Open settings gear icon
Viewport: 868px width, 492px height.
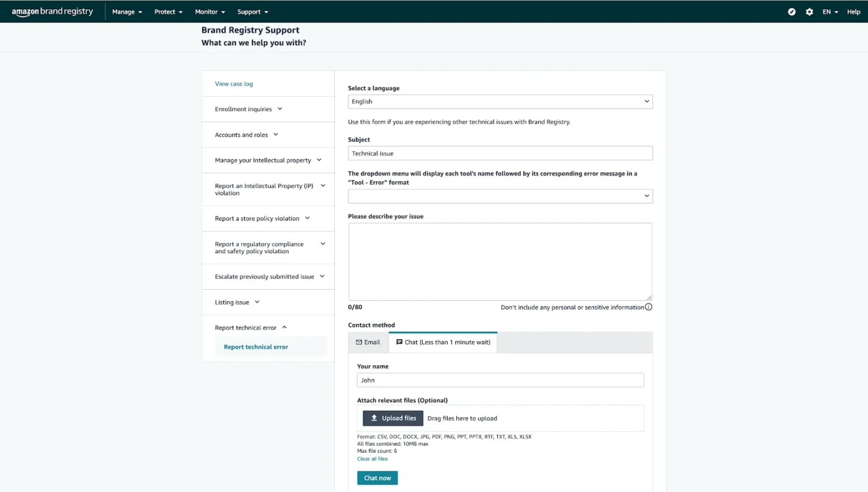(x=809, y=12)
